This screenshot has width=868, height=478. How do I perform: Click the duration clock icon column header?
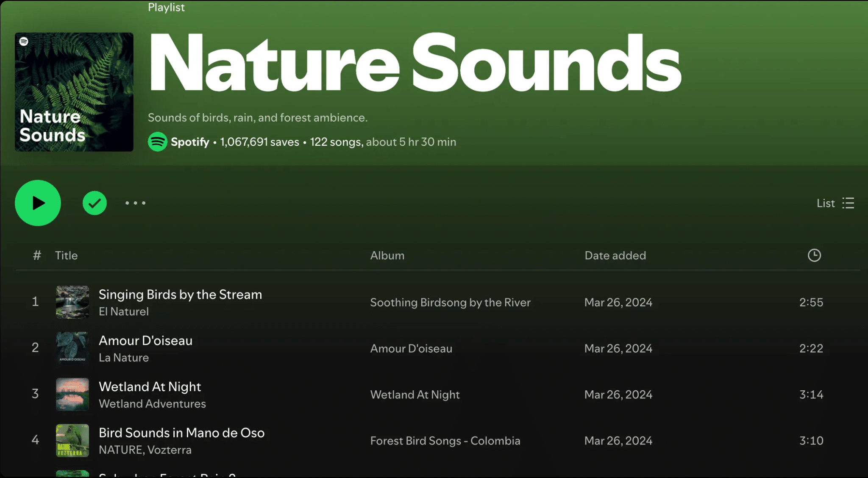coord(814,255)
